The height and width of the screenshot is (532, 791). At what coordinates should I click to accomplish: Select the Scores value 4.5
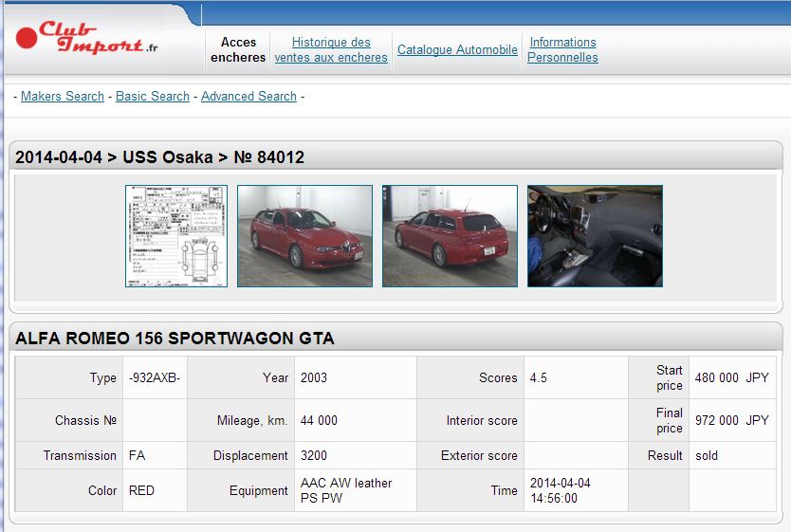click(x=539, y=377)
